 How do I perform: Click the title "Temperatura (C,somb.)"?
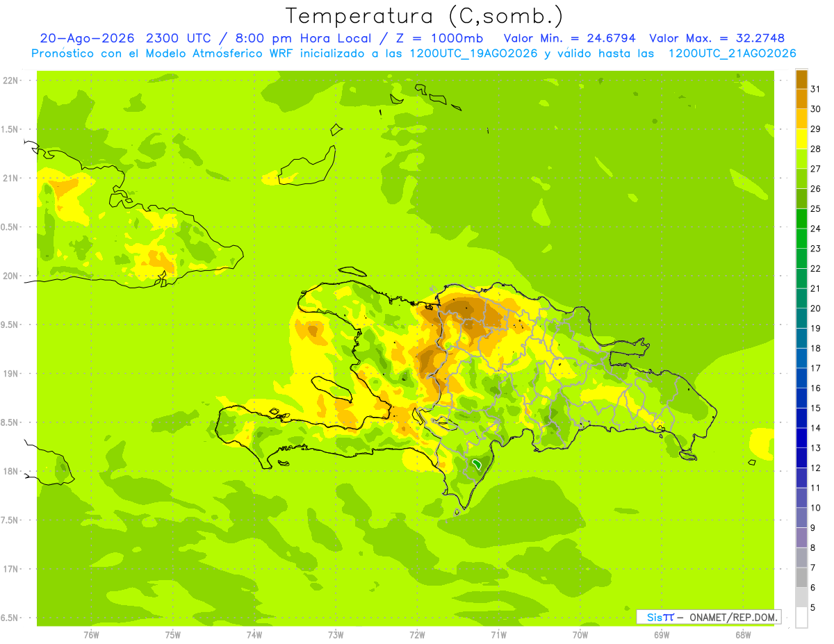425,16
